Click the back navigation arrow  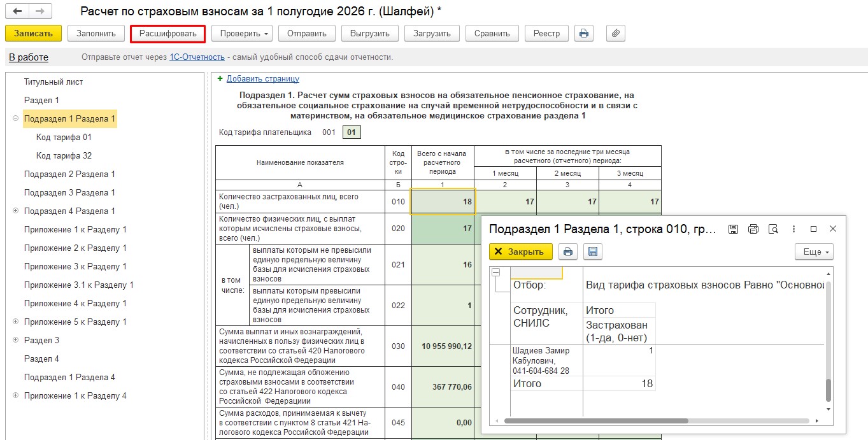(17, 11)
